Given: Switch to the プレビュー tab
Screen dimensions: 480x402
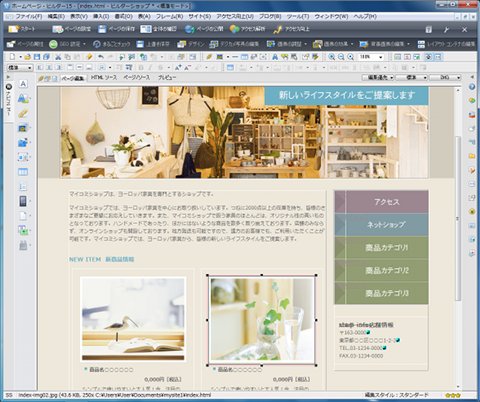Looking at the screenshot, I should (167, 77).
